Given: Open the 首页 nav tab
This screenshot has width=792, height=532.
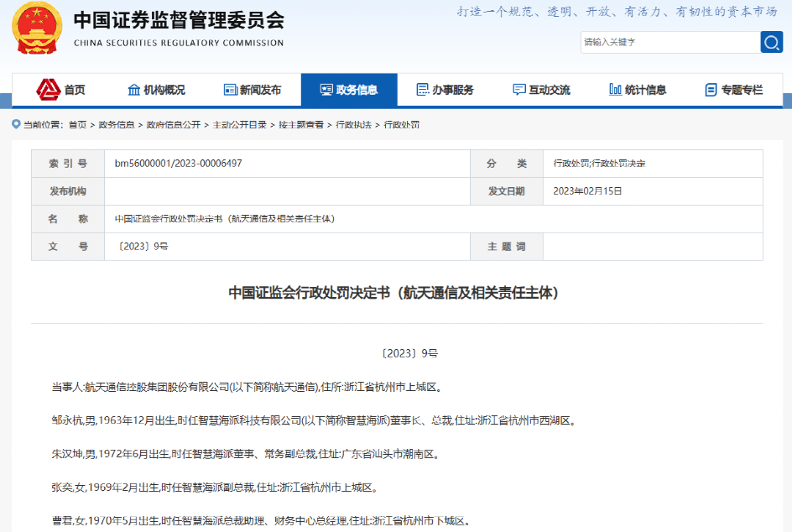Looking at the screenshot, I should tap(60, 90).
